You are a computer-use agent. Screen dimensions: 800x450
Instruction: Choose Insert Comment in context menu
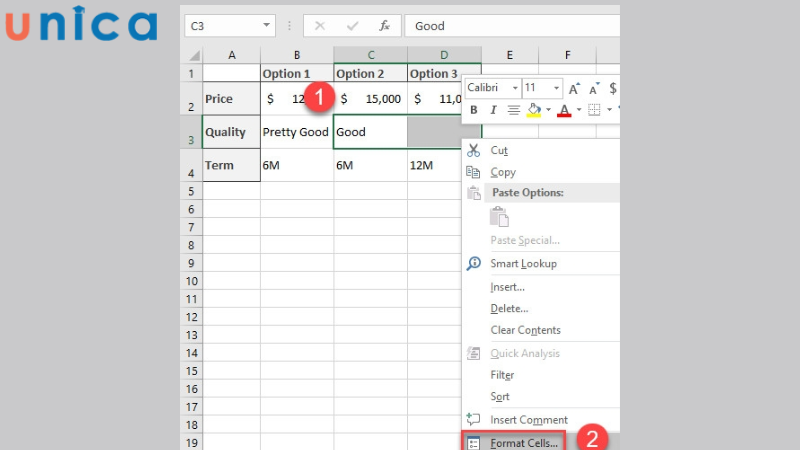pyautogui.click(x=528, y=420)
